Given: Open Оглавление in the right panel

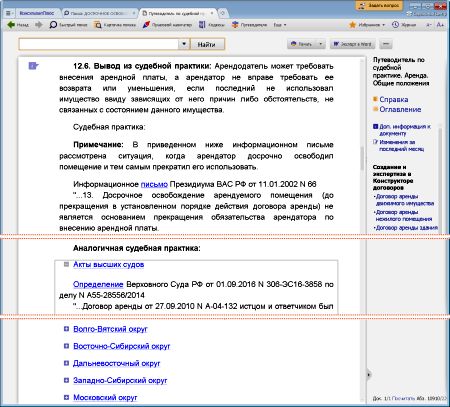Looking at the screenshot, I should point(400,109).
